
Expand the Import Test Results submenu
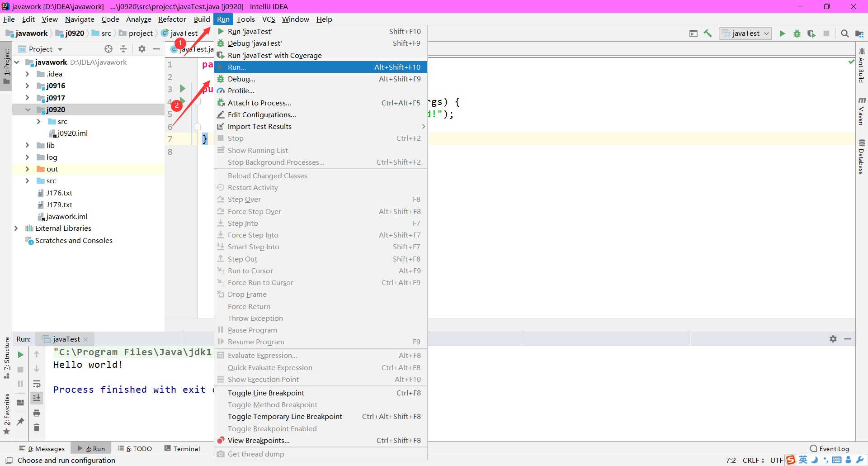321,127
